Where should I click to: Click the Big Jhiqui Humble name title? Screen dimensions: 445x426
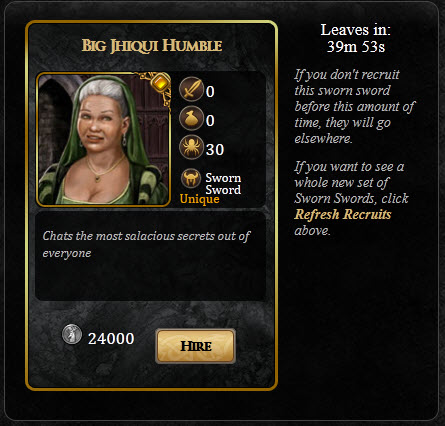click(152, 46)
